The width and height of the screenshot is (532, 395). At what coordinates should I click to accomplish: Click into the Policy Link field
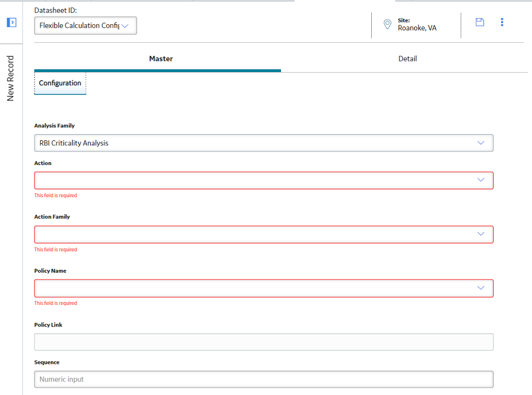(263, 342)
